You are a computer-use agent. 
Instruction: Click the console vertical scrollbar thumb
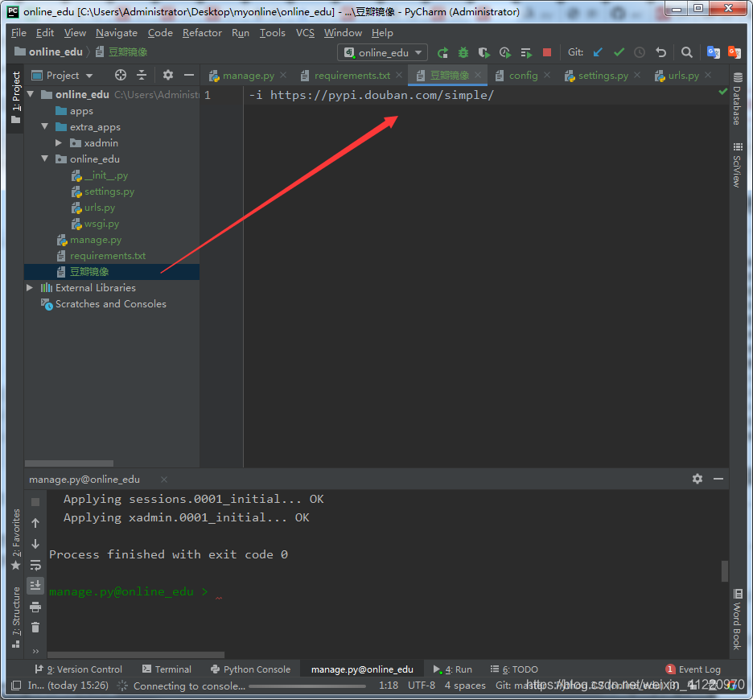click(x=725, y=571)
